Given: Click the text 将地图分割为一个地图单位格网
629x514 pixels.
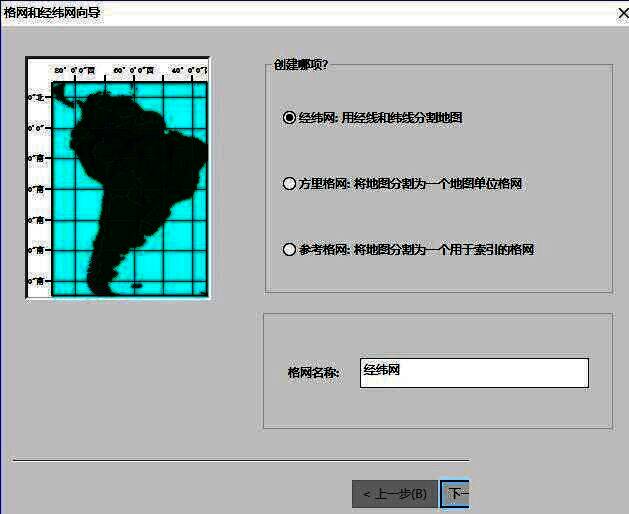Looking at the screenshot, I should tap(438, 184).
